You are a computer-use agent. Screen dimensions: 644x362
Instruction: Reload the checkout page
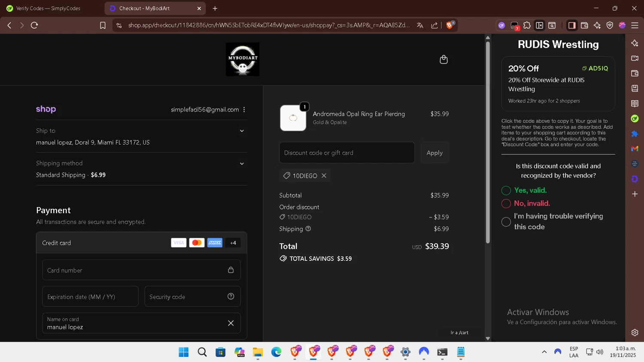point(34,25)
